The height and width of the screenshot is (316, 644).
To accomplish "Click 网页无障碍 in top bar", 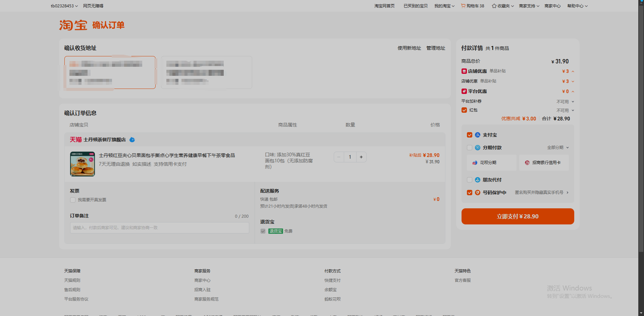I will pos(93,6).
